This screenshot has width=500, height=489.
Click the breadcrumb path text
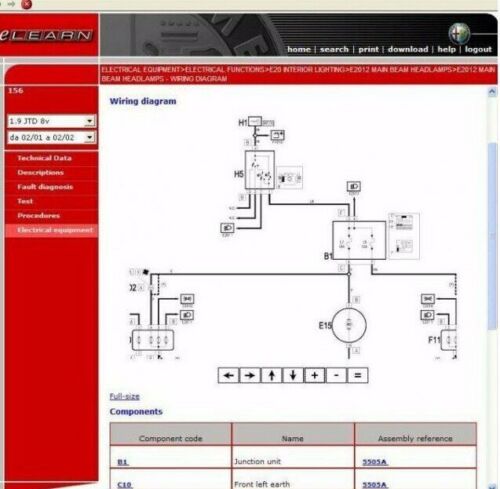(298, 74)
